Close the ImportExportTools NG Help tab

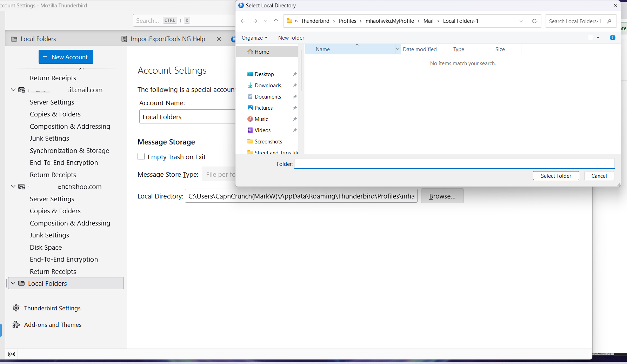point(219,39)
